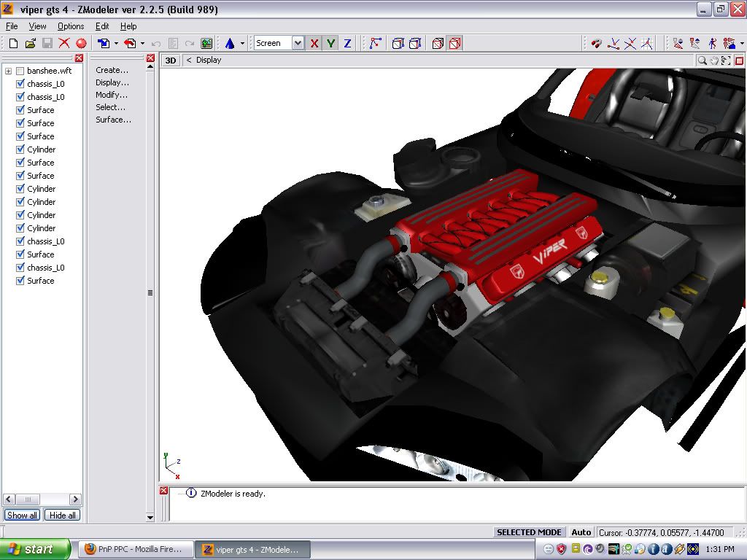Click the Windows Start button
This screenshot has width=747, height=560.
point(35,549)
